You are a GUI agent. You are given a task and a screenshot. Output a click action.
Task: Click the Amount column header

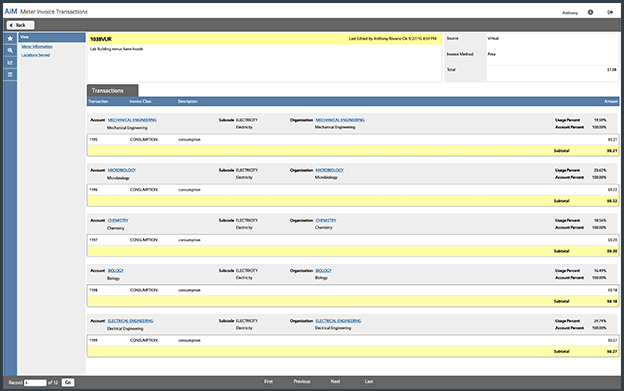point(611,101)
